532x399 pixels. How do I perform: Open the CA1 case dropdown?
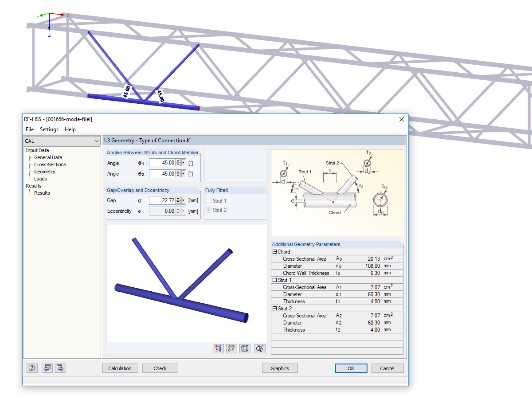(x=62, y=141)
